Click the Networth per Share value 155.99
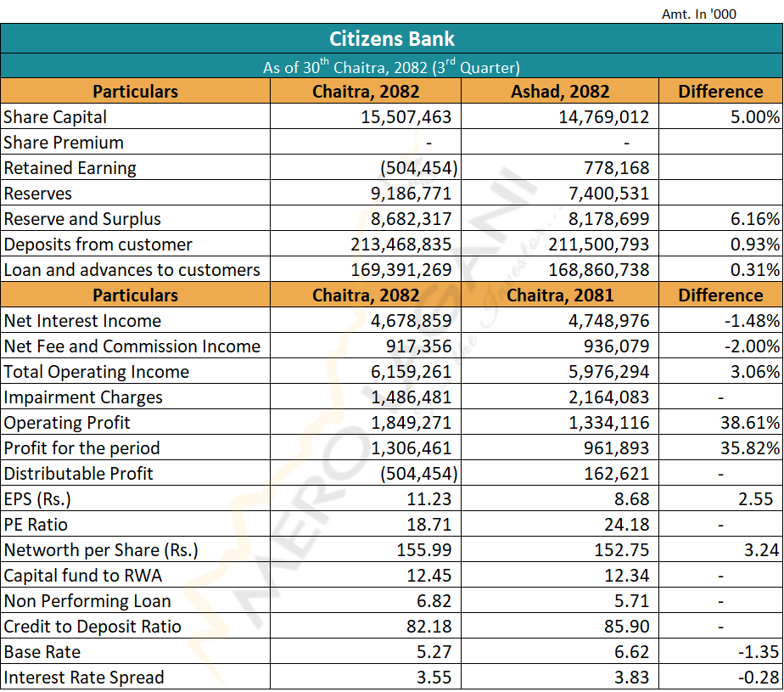Image resolution: width=784 pixels, height=692 pixels. click(424, 550)
